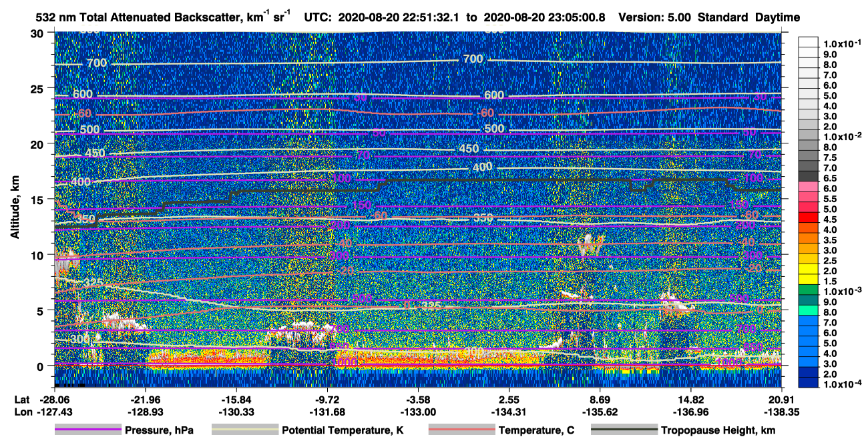Click the longitude value '-133.00'
The width and height of the screenshot is (868, 445).
(x=418, y=412)
